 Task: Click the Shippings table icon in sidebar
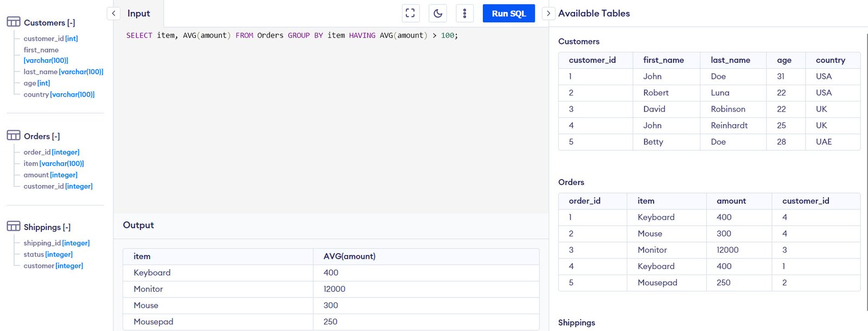coord(14,226)
